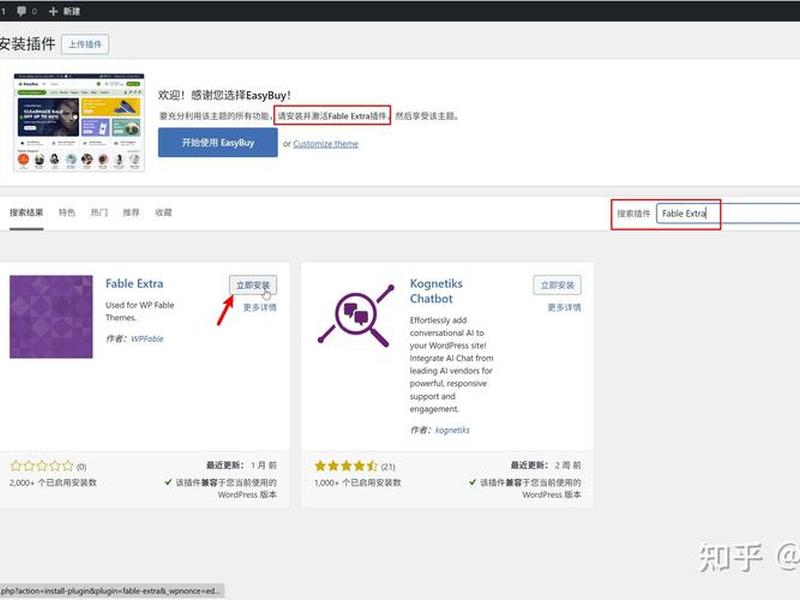Screen dimensions: 800x600
Task: Open 更多详情 for Kognetiks Chatbot
Action: [564, 308]
